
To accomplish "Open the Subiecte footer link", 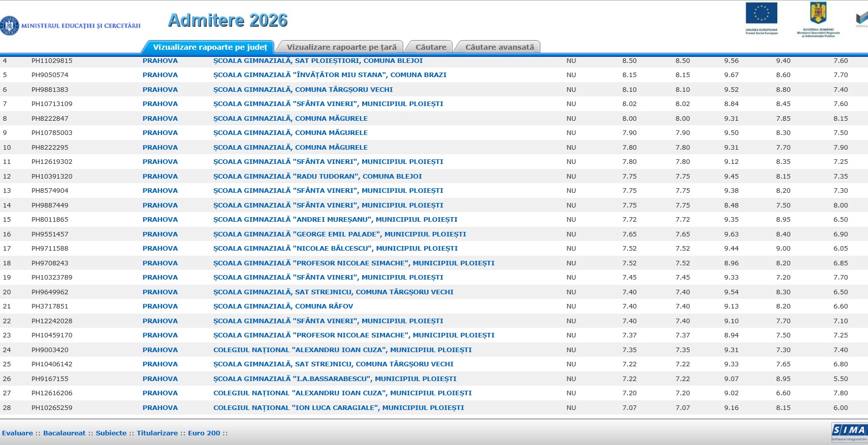I will coord(111,433).
